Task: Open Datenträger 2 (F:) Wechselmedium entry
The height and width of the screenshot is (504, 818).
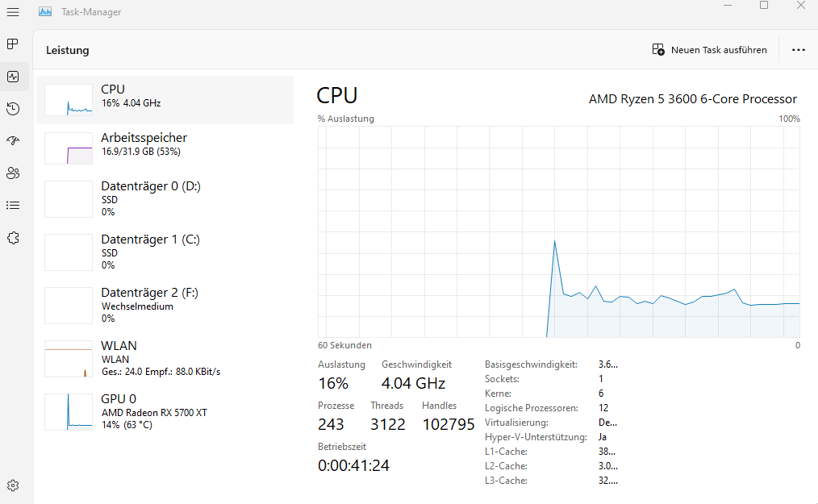Action: coord(165,305)
